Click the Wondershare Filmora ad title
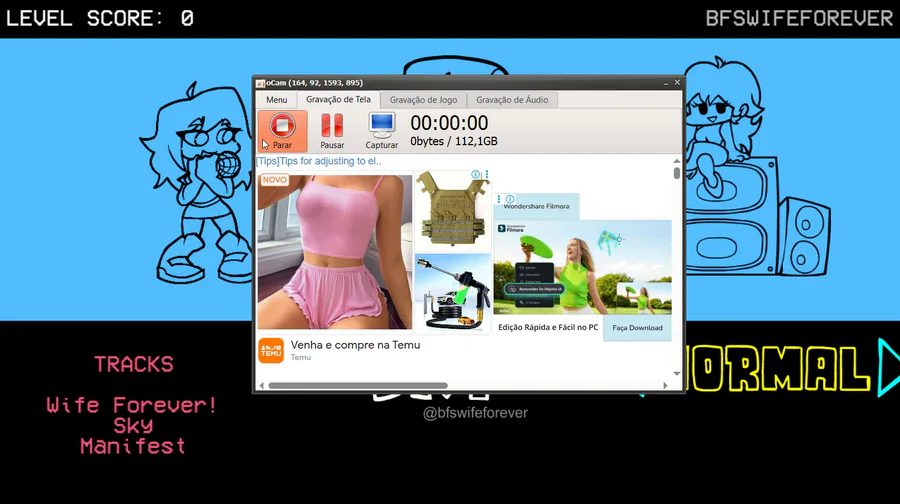Viewport: 900px width, 504px height. [536, 206]
